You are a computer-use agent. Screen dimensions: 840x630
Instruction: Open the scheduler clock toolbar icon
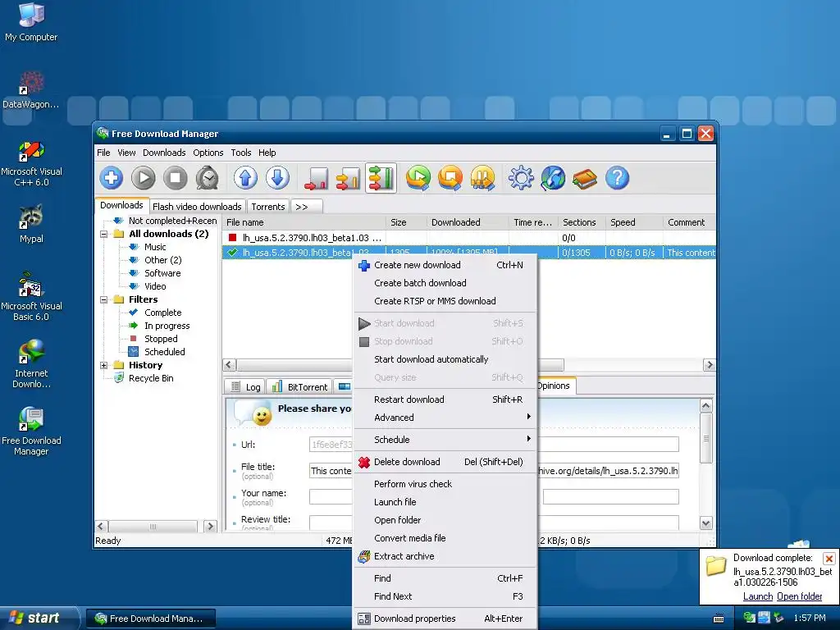click(208, 178)
